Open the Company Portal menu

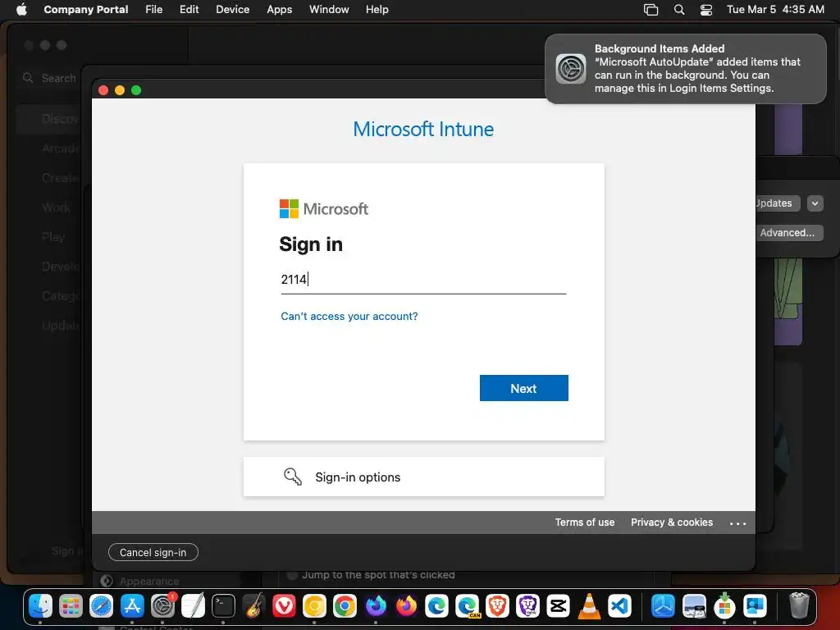click(x=85, y=10)
